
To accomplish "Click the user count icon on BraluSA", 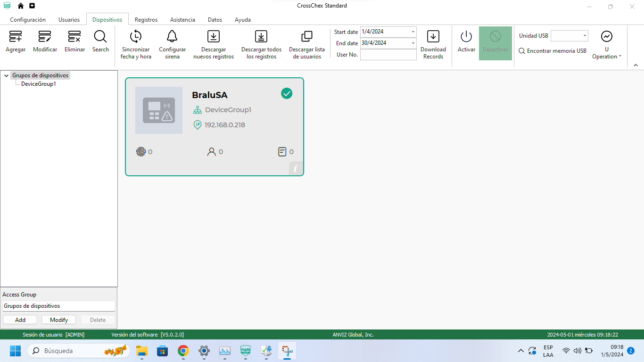I will [x=211, y=152].
